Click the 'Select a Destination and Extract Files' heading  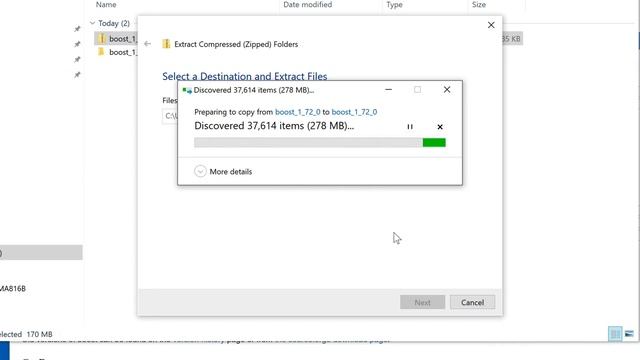click(244, 76)
